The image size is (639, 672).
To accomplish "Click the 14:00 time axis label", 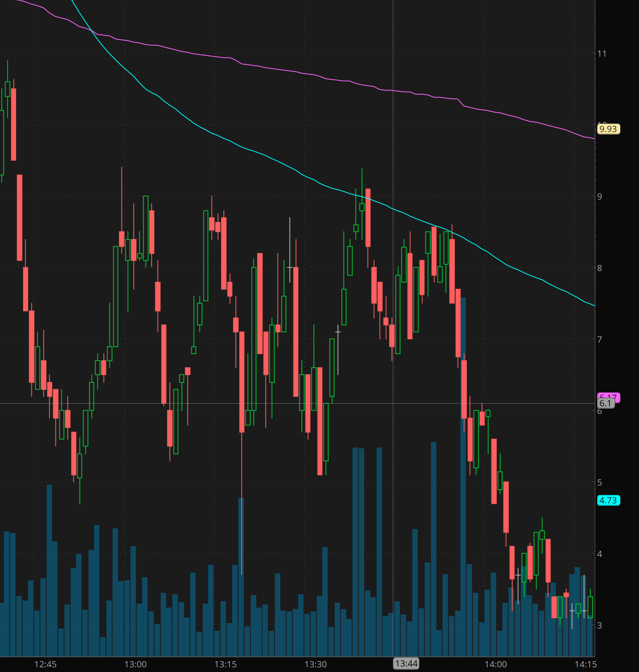I will pyautogui.click(x=496, y=664).
